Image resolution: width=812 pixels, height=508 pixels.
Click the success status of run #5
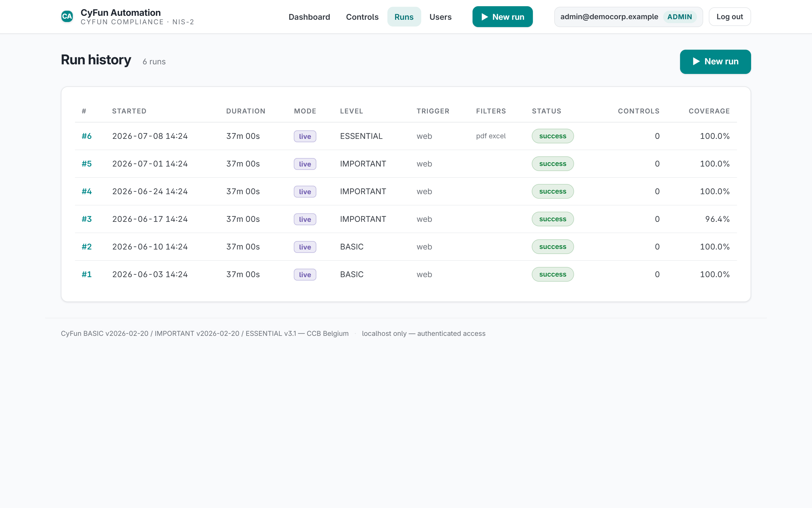(553, 164)
